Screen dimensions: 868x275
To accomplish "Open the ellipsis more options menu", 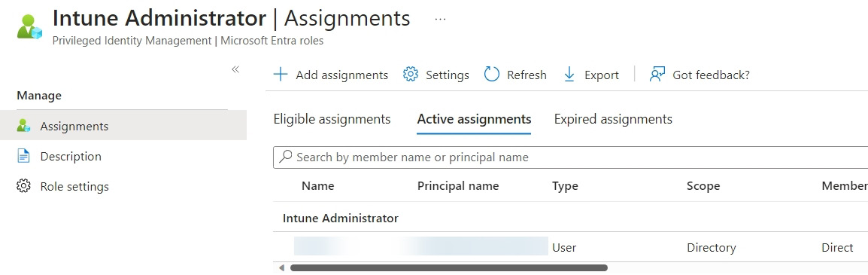I will click(440, 18).
